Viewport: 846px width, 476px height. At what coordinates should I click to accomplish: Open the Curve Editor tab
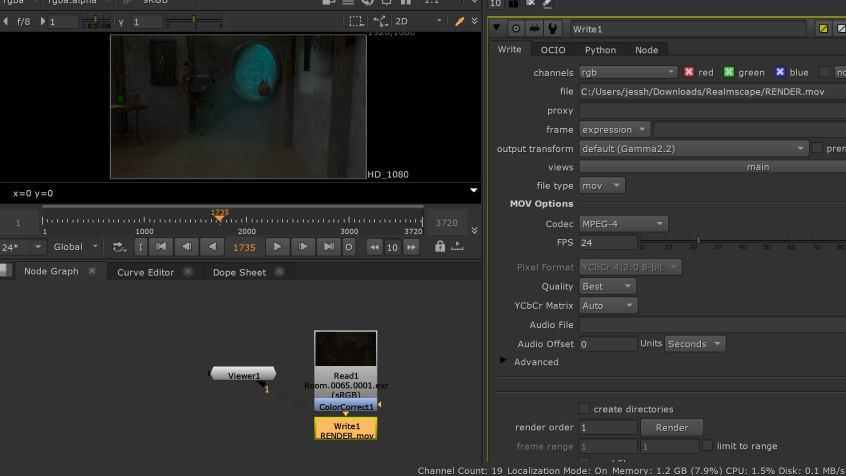tap(146, 272)
